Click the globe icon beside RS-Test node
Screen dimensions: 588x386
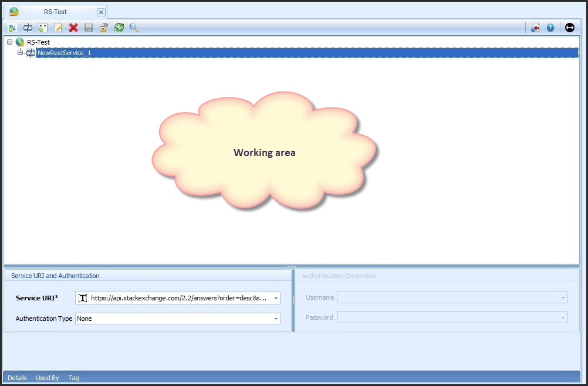[20, 42]
